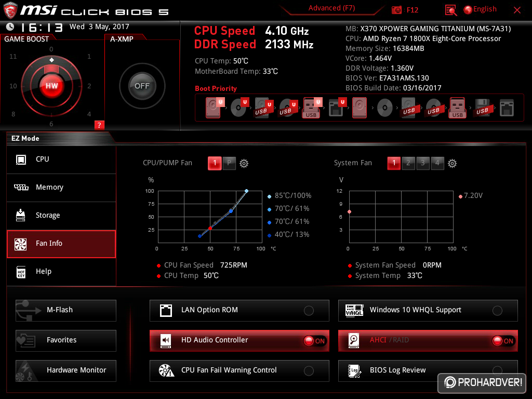Click the Fan Info fan icon

[x=20, y=244]
